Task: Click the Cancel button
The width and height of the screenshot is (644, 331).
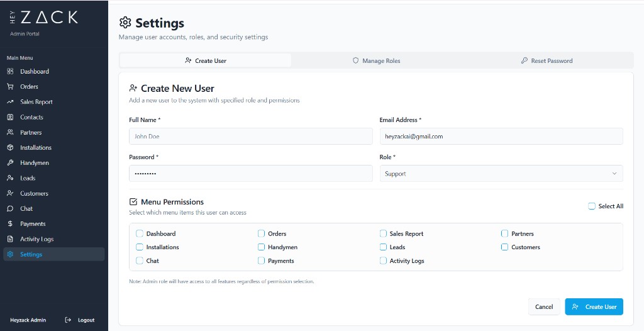Action: (544, 306)
